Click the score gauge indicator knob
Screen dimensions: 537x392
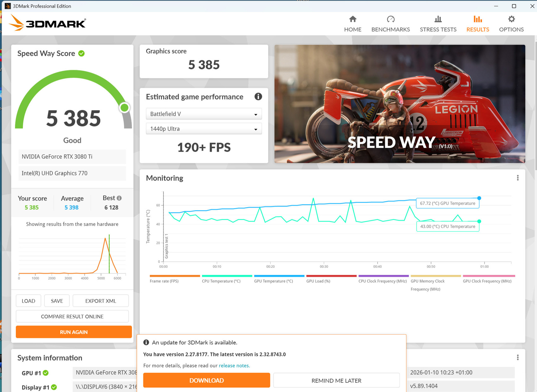pyautogui.click(x=125, y=108)
